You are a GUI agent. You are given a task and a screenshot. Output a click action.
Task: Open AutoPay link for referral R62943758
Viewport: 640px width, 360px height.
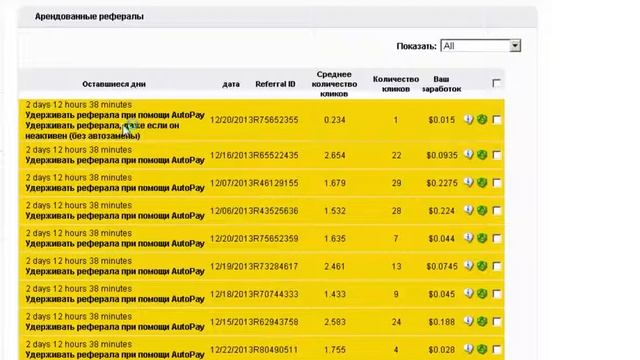click(115, 327)
